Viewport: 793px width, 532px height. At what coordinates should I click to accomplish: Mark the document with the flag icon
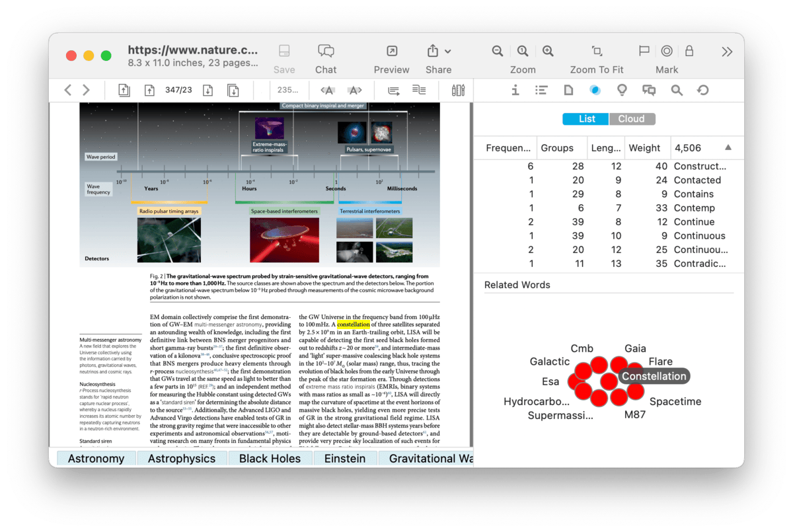tap(644, 52)
